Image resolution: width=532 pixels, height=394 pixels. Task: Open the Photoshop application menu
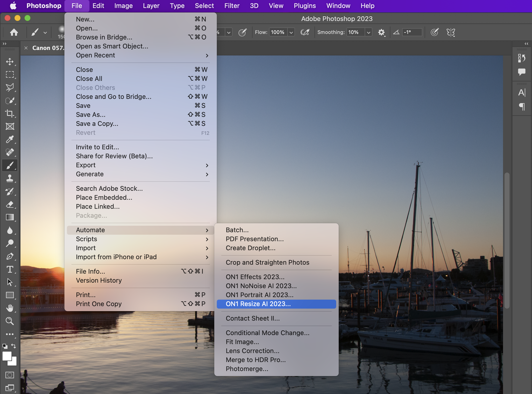tap(44, 6)
